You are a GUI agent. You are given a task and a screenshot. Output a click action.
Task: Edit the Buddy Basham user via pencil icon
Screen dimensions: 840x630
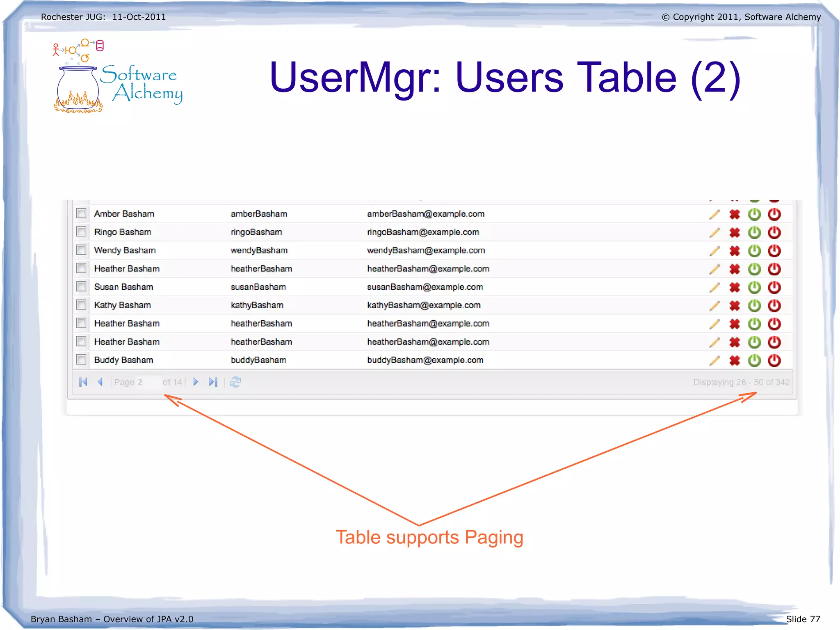pyautogui.click(x=714, y=361)
